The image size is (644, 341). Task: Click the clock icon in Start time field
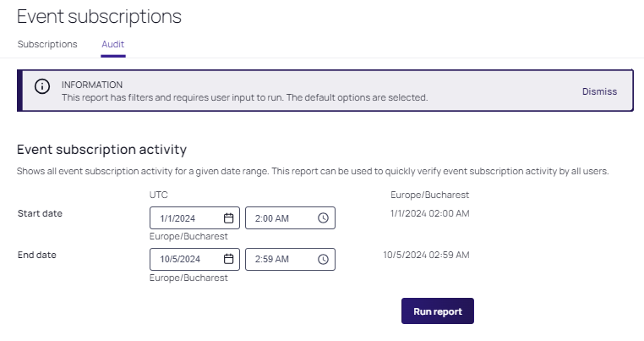coord(323,218)
